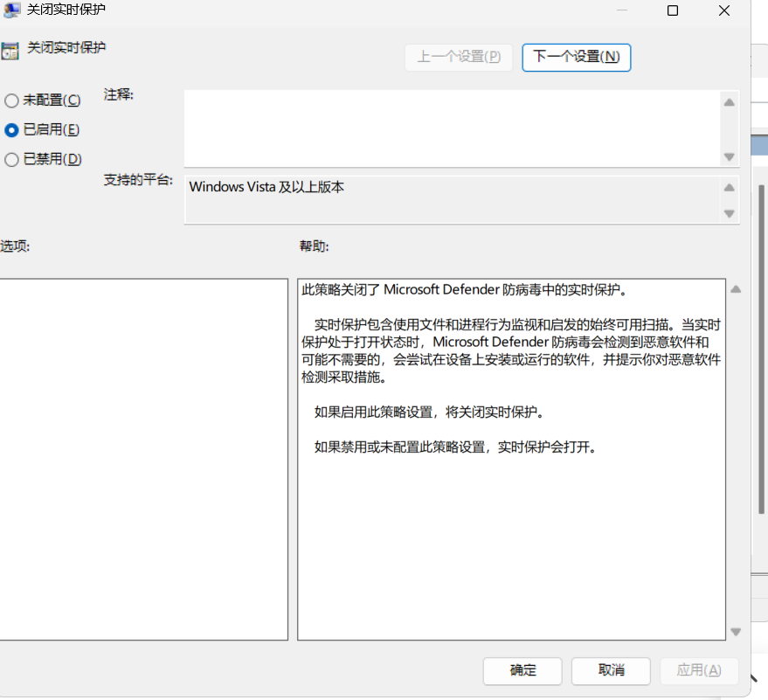The height and width of the screenshot is (700, 768).
Task: Click the 帮助 description text area
Action: pyautogui.click(x=511, y=454)
